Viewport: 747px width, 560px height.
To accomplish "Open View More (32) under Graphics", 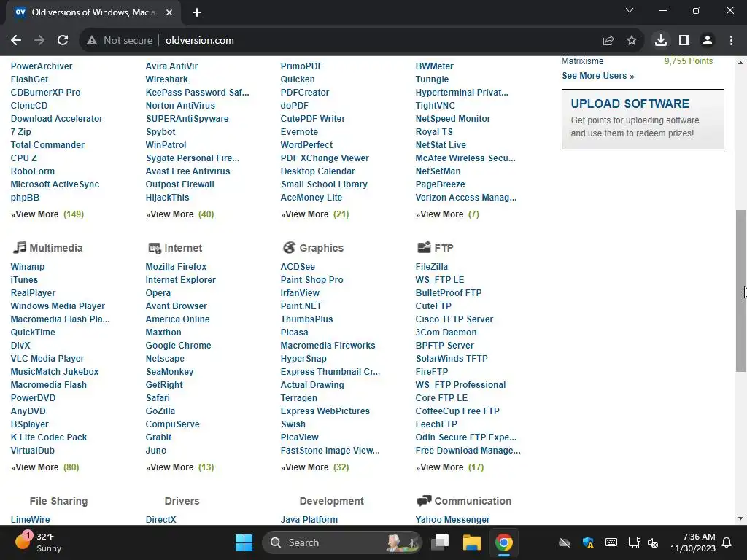I will click(314, 467).
